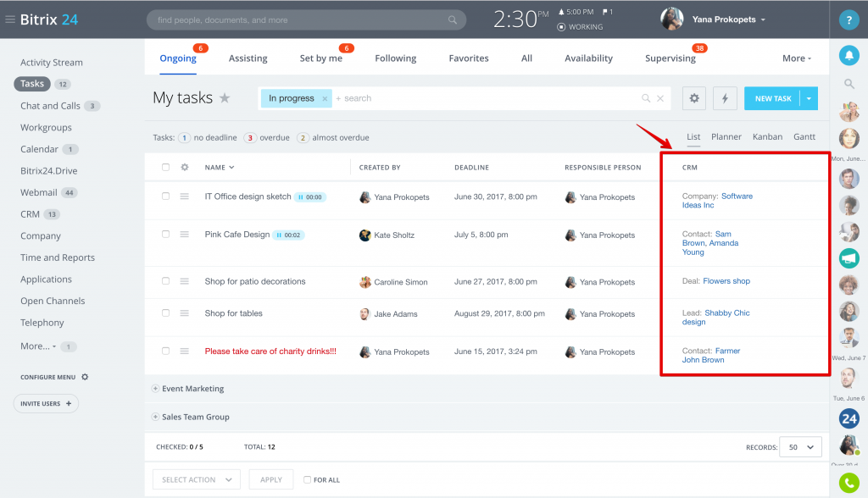This screenshot has width=868, height=498.
Task: Clear the task filter search with X
Action: (x=659, y=98)
